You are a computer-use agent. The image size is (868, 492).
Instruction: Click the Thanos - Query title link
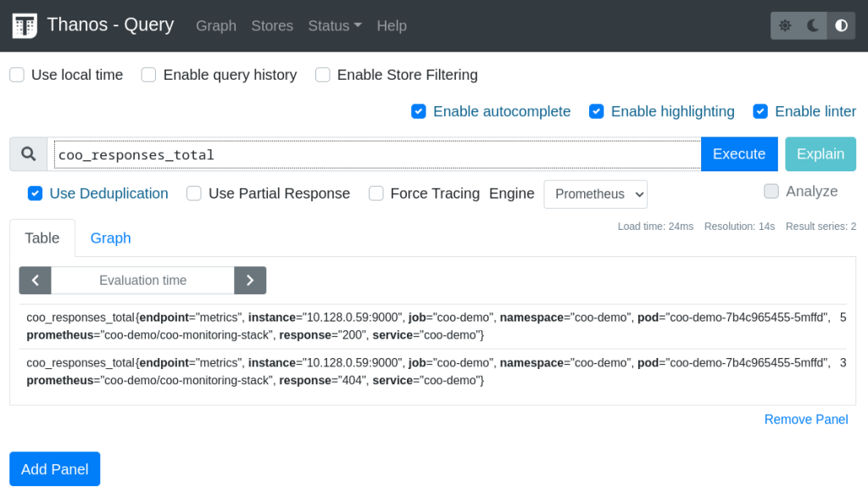click(x=110, y=25)
